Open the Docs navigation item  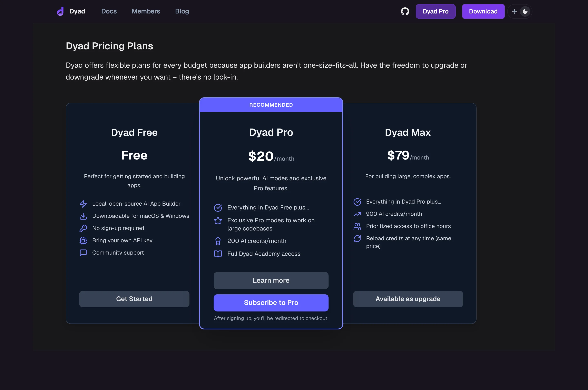coord(109,11)
